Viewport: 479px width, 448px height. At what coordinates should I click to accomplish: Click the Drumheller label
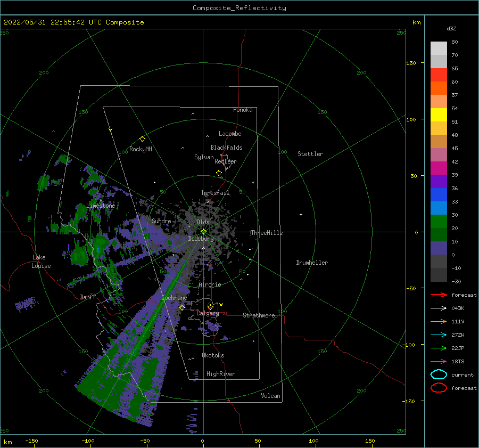312,263
